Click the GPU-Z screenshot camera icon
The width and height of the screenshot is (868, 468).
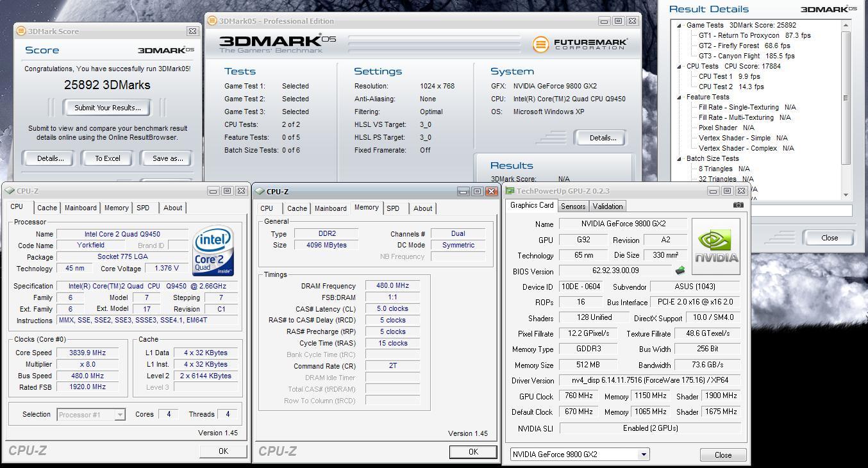(x=739, y=205)
